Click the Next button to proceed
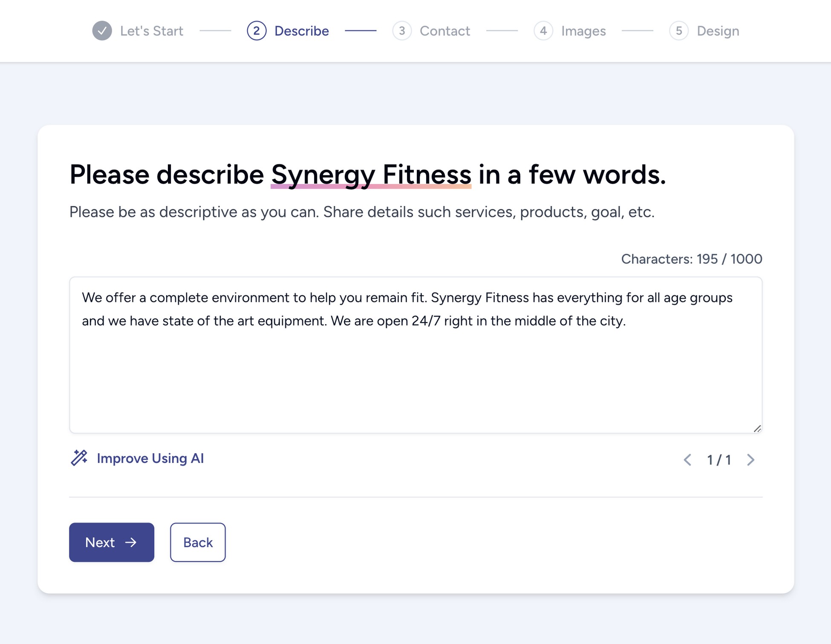Image resolution: width=831 pixels, height=644 pixels. point(112,541)
